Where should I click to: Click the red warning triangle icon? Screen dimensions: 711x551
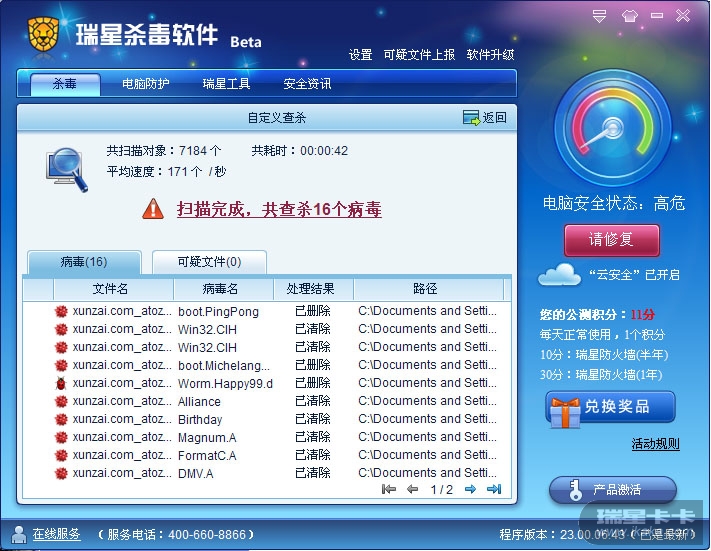tap(153, 209)
